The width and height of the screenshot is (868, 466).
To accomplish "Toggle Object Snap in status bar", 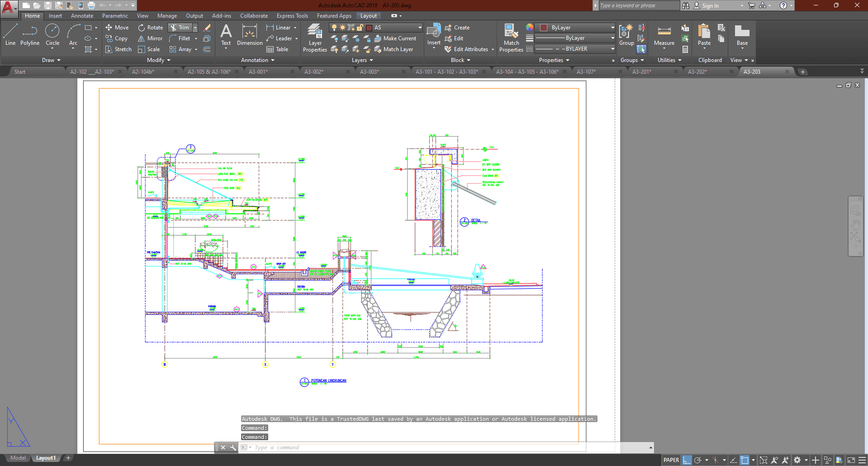I will click(745, 460).
